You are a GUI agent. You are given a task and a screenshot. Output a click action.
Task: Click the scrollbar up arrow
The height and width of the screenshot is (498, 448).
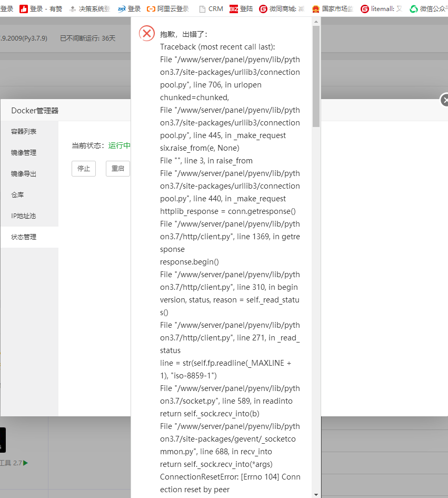(x=316, y=22)
